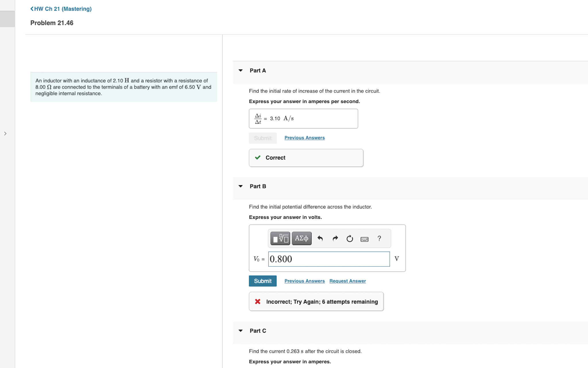
Task: Open Greek symbols ΑΣΦ palette
Action: [x=301, y=238]
